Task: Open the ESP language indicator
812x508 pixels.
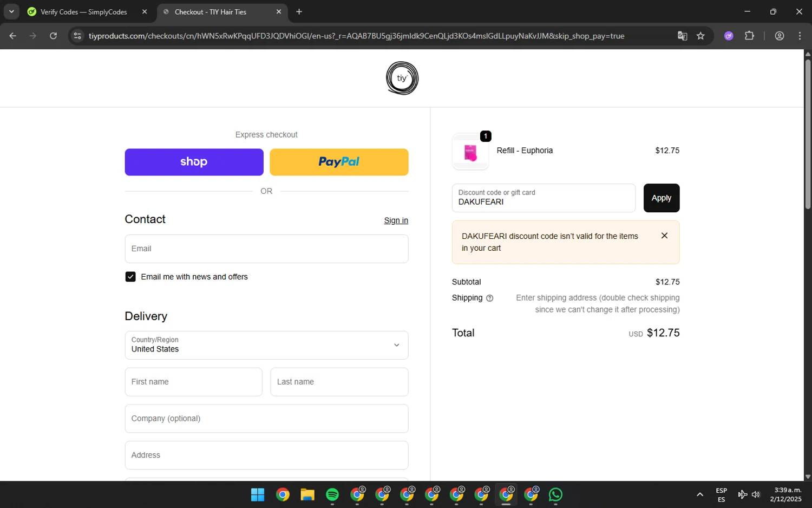Action: click(x=721, y=495)
